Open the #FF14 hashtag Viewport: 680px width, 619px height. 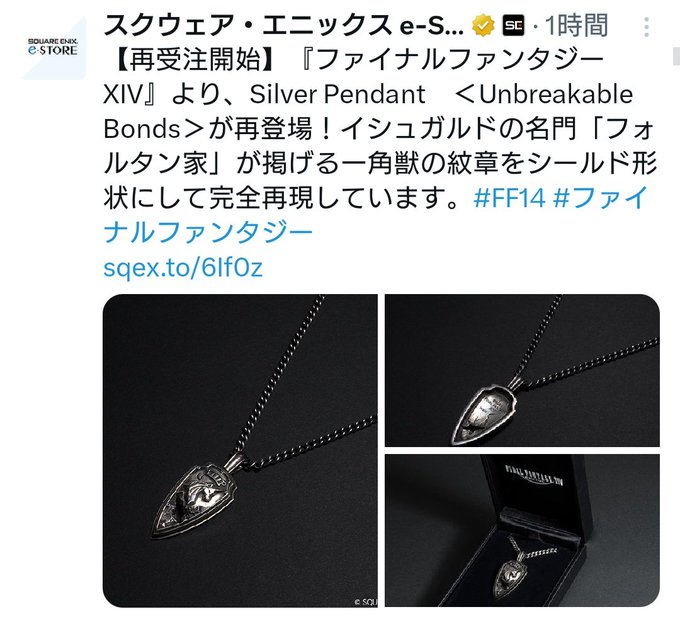[x=509, y=198]
